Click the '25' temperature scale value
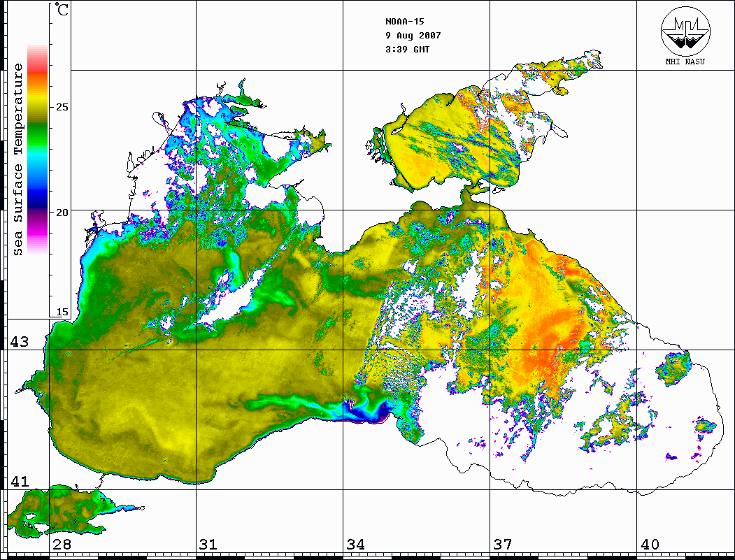Viewport: 735px width, 560px height. (62, 107)
